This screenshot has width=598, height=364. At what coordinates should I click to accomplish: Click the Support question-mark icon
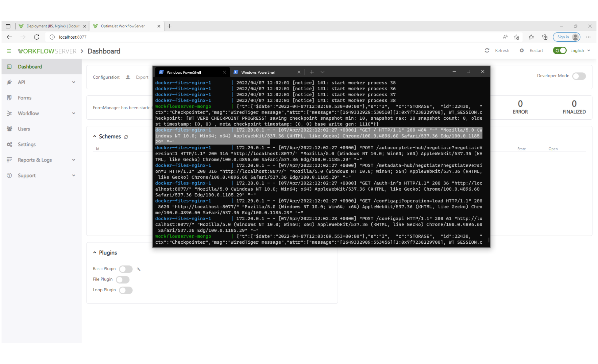click(10, 176)
